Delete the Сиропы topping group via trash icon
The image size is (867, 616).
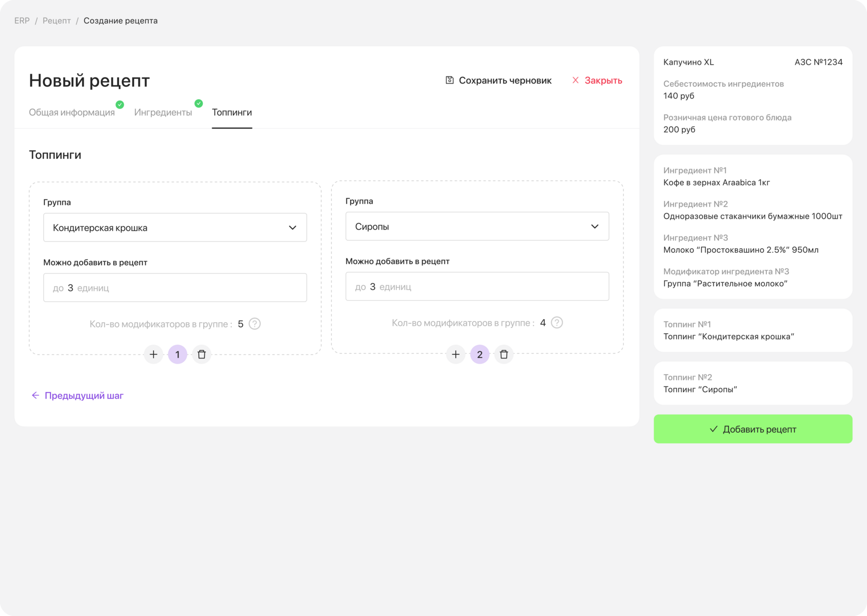[504, 354]
